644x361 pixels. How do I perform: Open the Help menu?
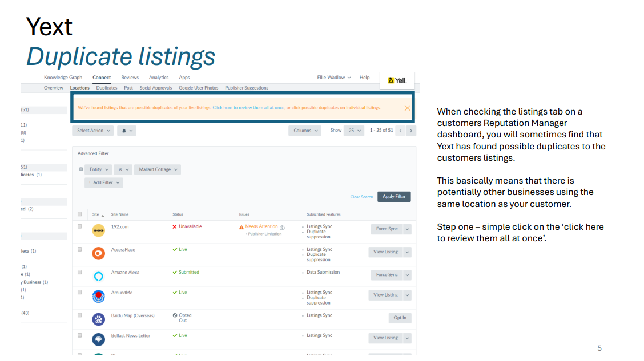pos(364,78)
